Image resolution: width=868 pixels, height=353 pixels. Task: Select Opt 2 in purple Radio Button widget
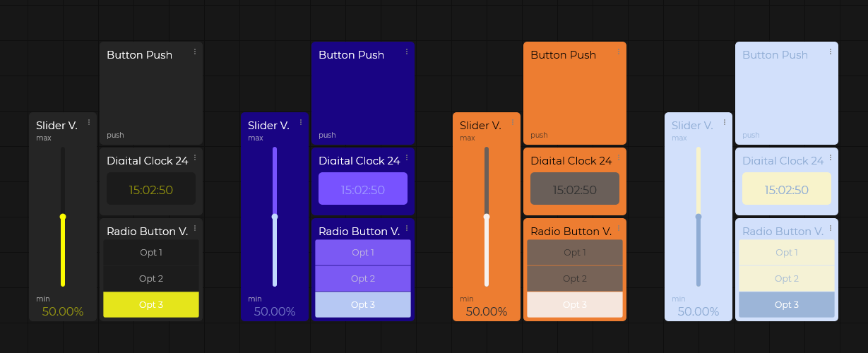pos(363,279)
